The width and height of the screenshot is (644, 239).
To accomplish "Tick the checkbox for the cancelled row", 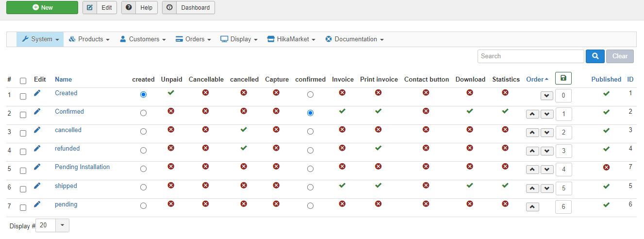I will coord(23,133).
